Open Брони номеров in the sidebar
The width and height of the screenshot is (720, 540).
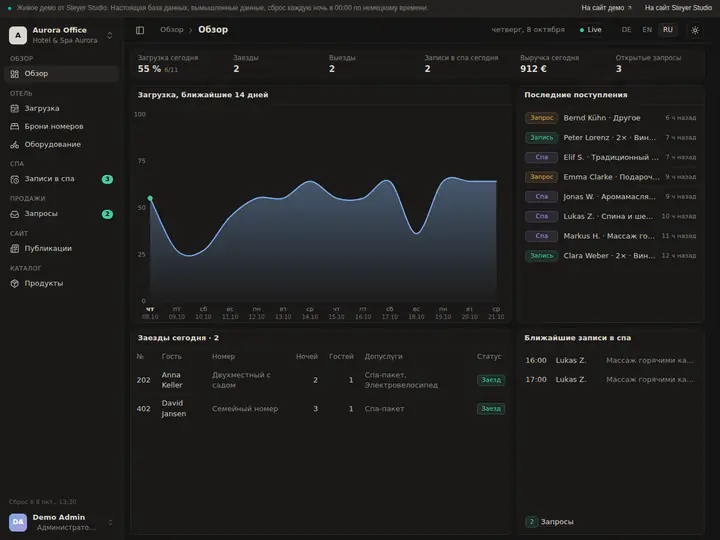pyautogui.click(x=62, y=126)
